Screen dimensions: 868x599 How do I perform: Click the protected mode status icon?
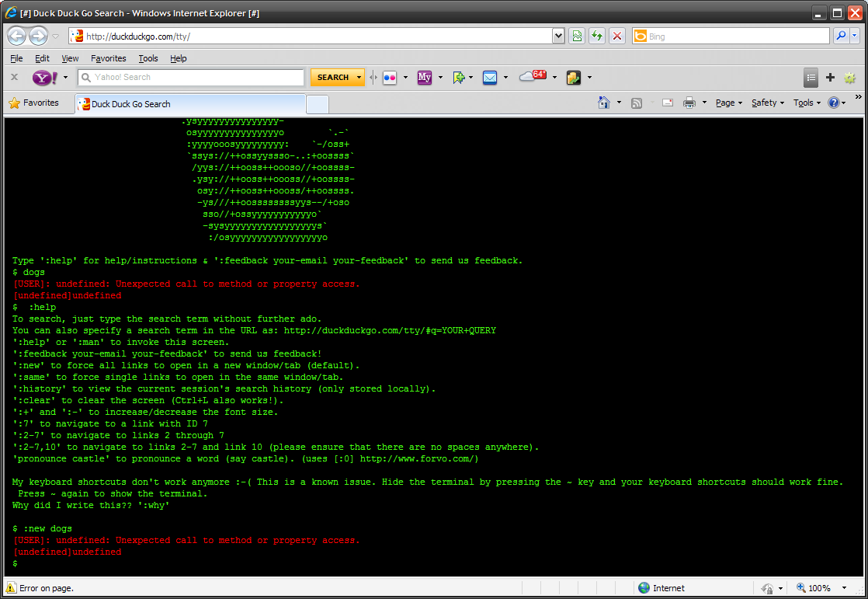click(x=767, y=588)
